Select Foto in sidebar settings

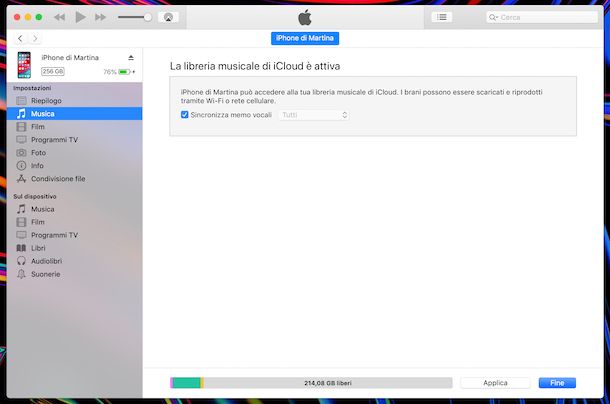pyautogui.click(x=38, y=153)
